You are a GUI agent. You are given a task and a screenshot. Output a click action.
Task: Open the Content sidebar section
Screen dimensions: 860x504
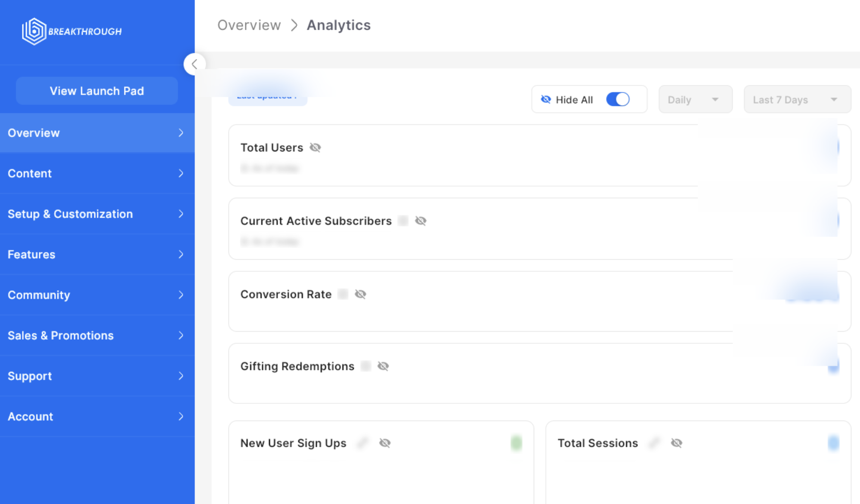[x=97, y=173]
